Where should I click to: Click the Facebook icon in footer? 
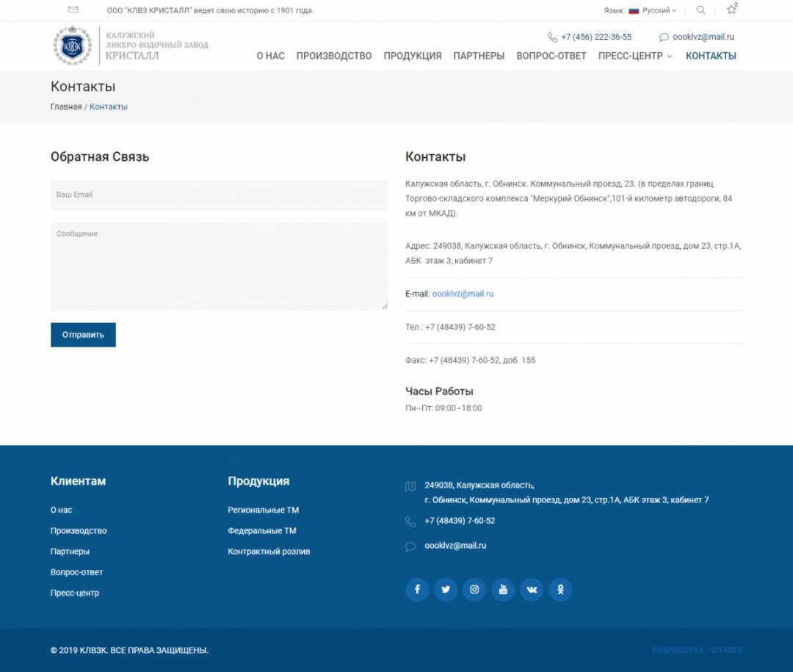click(417, 590)
